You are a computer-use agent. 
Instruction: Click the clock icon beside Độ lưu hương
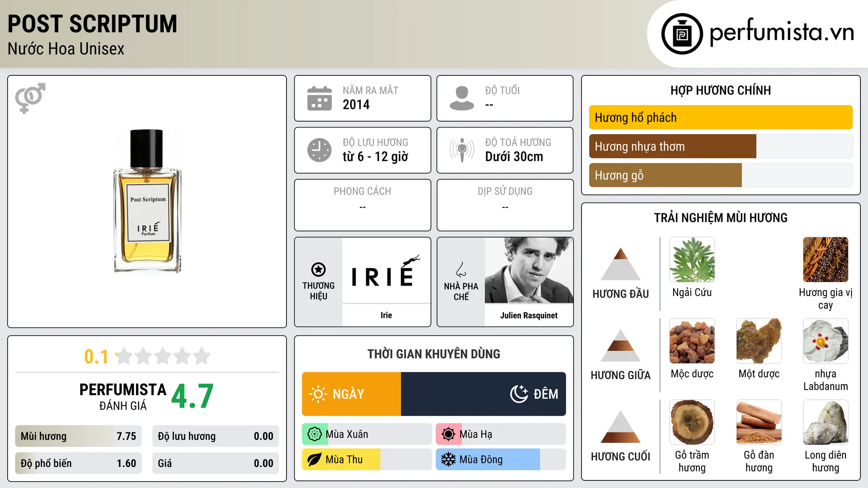(x=320, y=150)
